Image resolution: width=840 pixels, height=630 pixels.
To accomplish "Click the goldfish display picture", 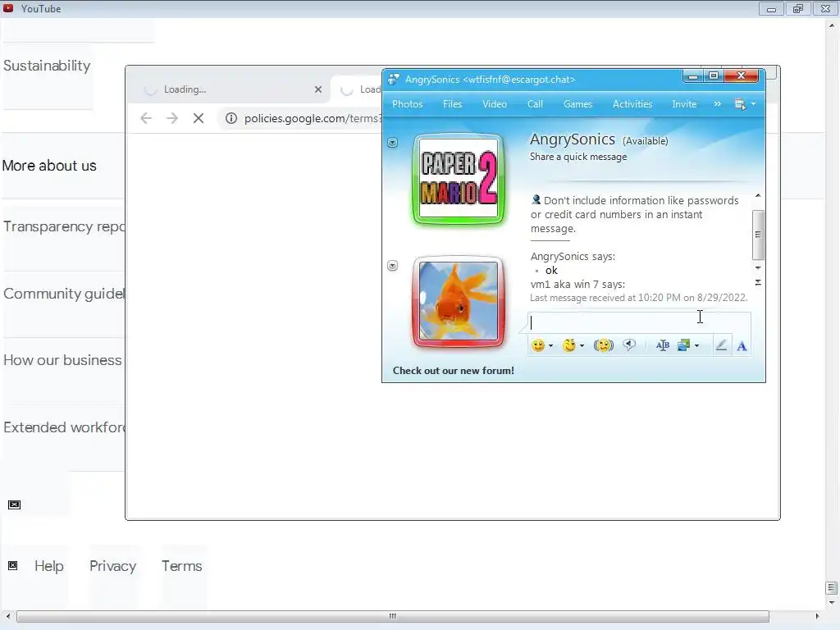I will [459, 301].
